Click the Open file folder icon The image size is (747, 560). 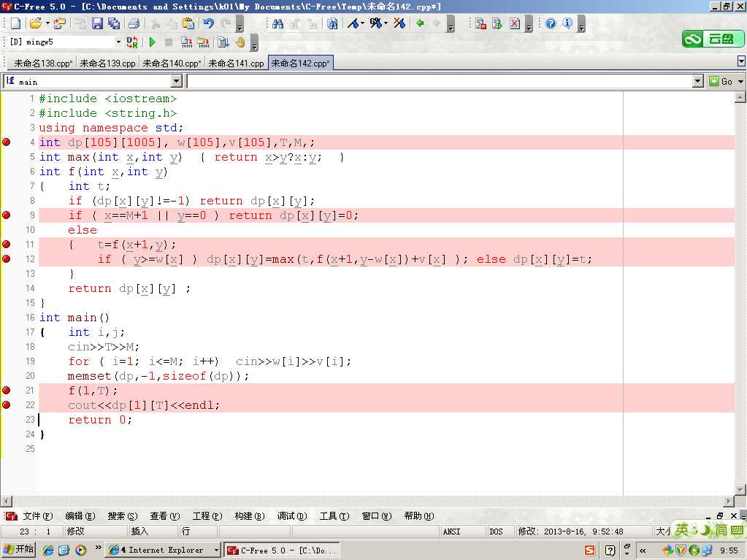click(35, 23)
